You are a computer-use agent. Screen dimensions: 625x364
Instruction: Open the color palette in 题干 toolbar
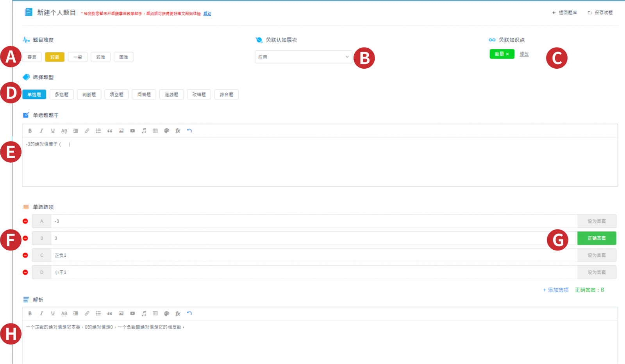click(x=166, y=131)
